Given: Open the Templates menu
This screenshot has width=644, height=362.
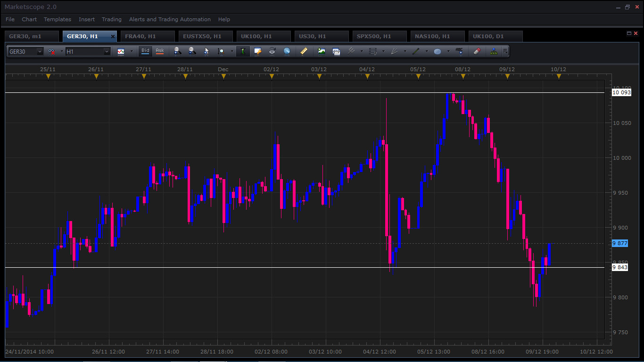Looking at the screenshot, I should 58,19.
